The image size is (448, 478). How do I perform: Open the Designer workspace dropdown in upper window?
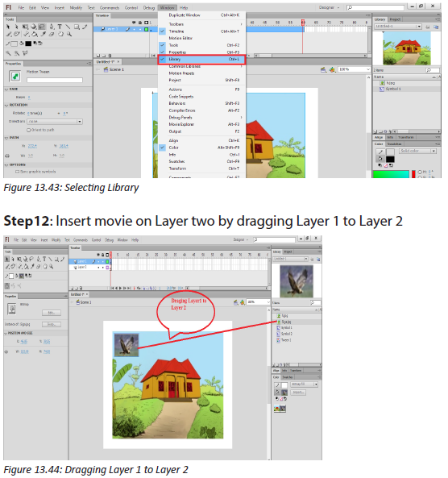(329, 7)
